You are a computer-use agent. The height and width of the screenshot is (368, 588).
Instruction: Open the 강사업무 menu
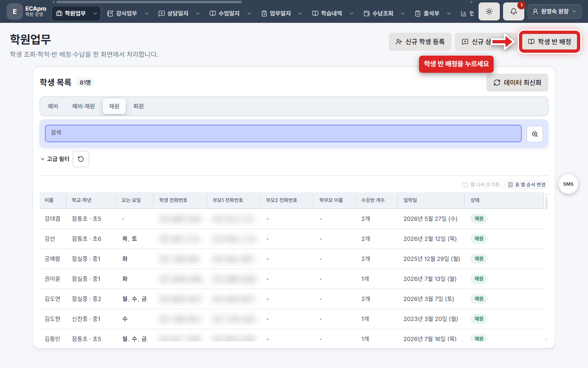[x=122, y=13]
